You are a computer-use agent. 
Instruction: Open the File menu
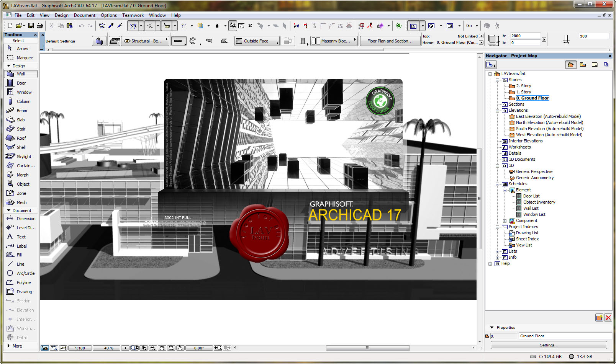(18, 15)
